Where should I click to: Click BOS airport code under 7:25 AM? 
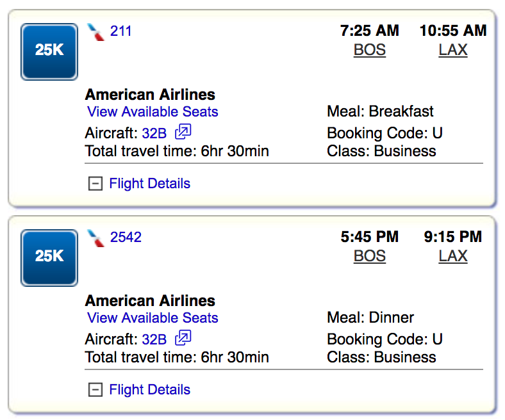pos(370,50)
